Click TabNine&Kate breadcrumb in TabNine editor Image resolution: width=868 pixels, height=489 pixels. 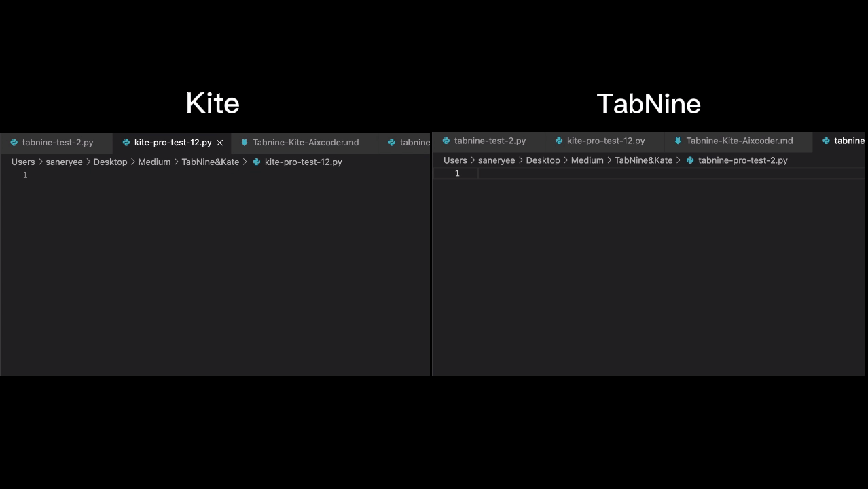[643, 160]
